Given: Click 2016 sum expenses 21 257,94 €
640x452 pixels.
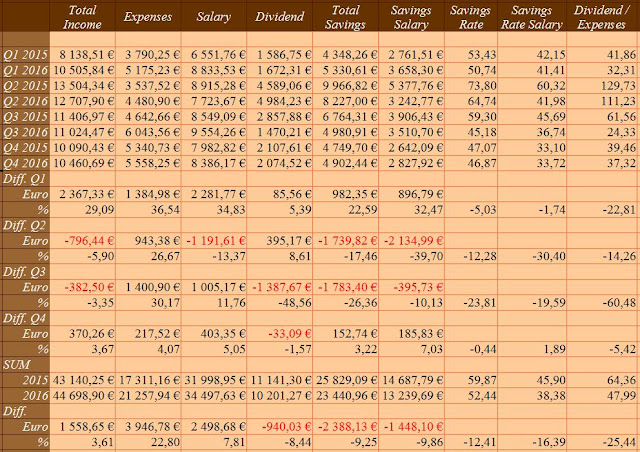Looking at the screenshot, I should (148, 396).
